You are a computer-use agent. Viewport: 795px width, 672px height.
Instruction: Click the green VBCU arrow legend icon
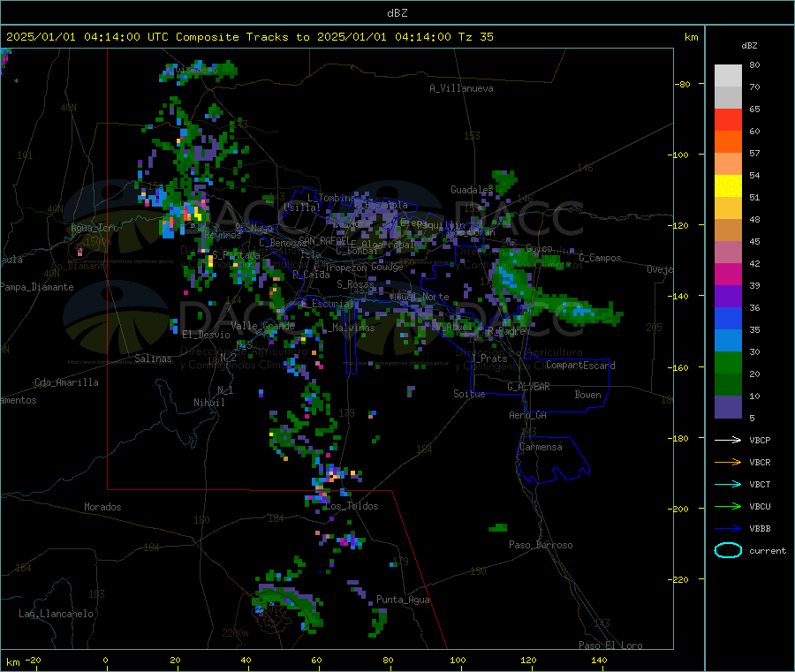728,506
